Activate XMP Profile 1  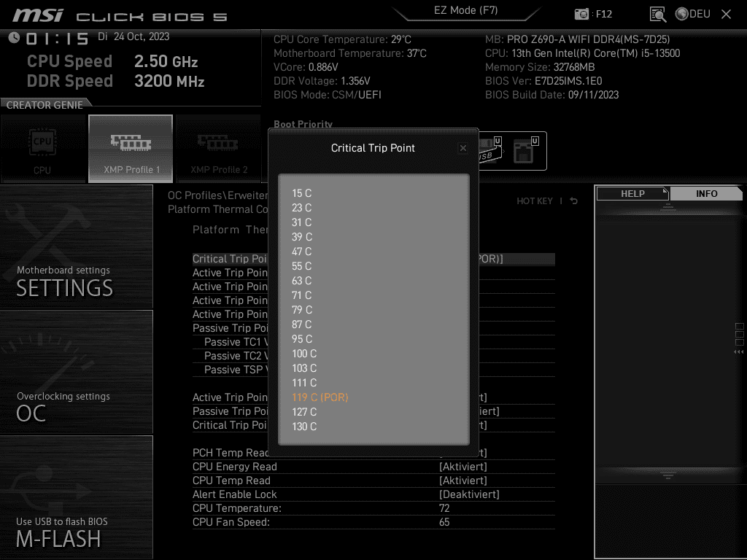point(131,149)
